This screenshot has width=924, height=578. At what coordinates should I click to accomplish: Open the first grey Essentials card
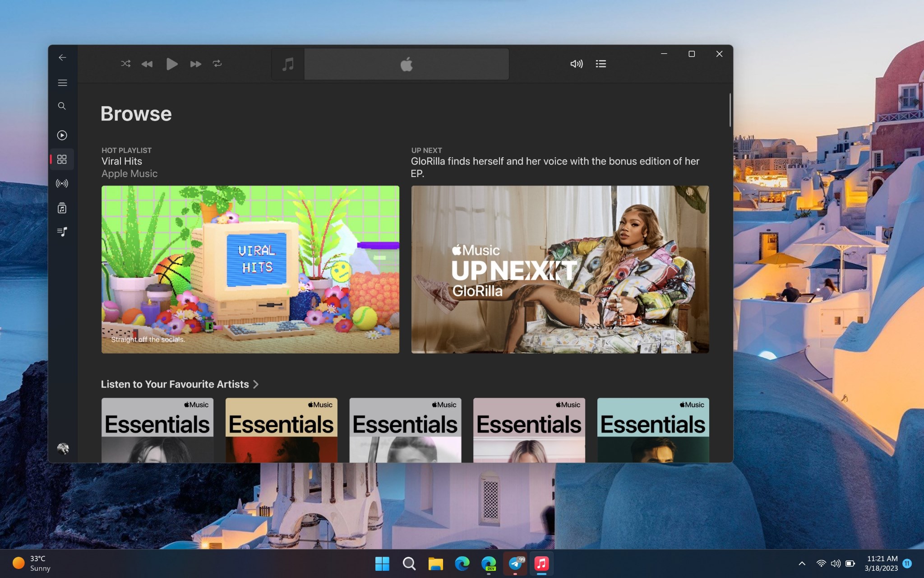click(x=157, y=430)
